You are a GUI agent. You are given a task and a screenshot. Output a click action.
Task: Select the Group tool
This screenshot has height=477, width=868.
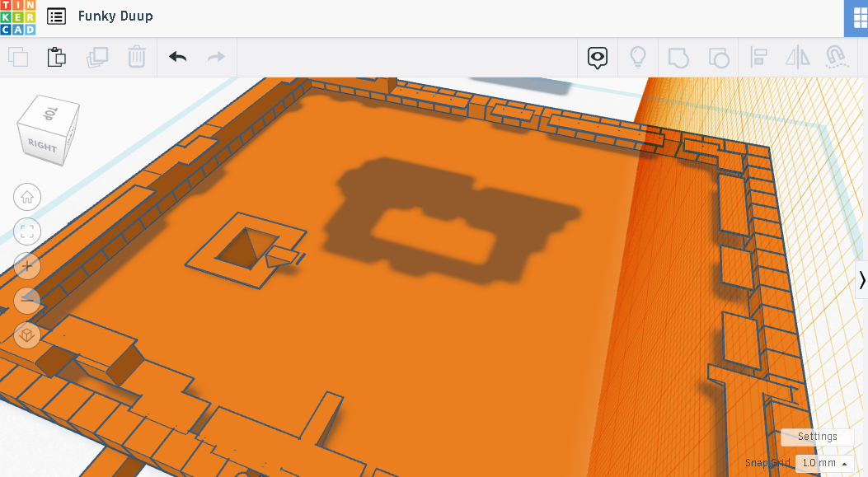click(678, 58)
